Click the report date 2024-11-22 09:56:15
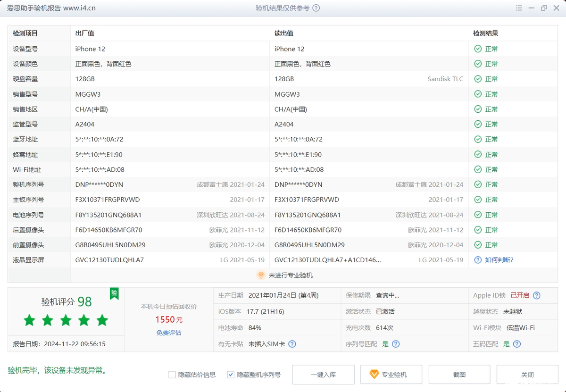 click(75, 344)
